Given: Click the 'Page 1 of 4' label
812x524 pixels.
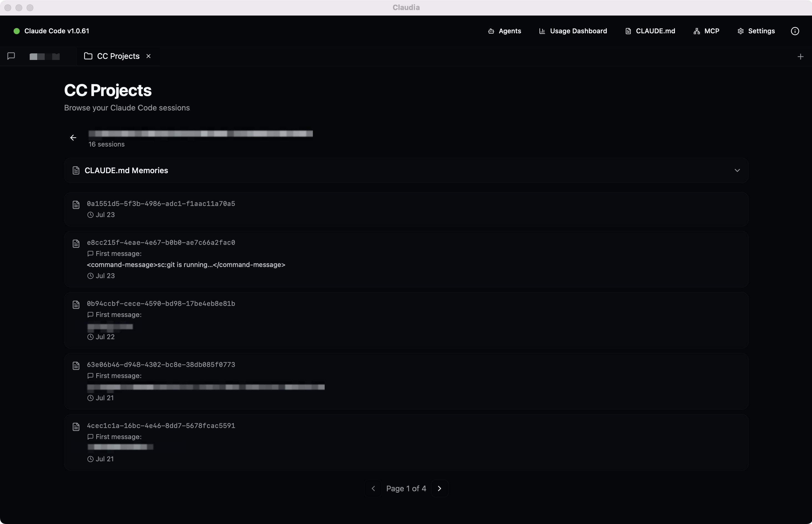Looking at the screenshot, I should coord(406,488).
